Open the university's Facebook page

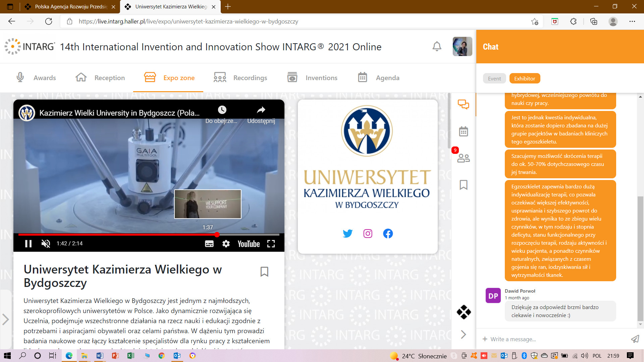(388, 233)
